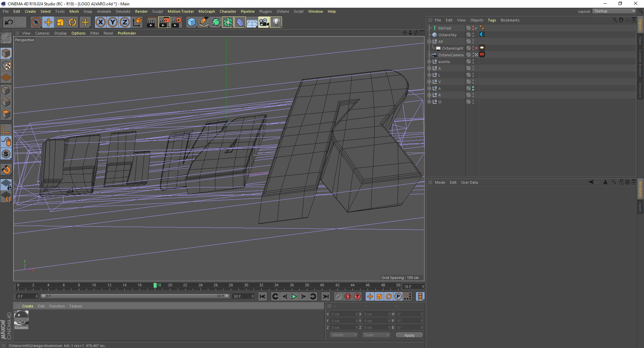Select the OctaneCamera object
The width and height of the screenshot is (644, 348).
[450, 55]
